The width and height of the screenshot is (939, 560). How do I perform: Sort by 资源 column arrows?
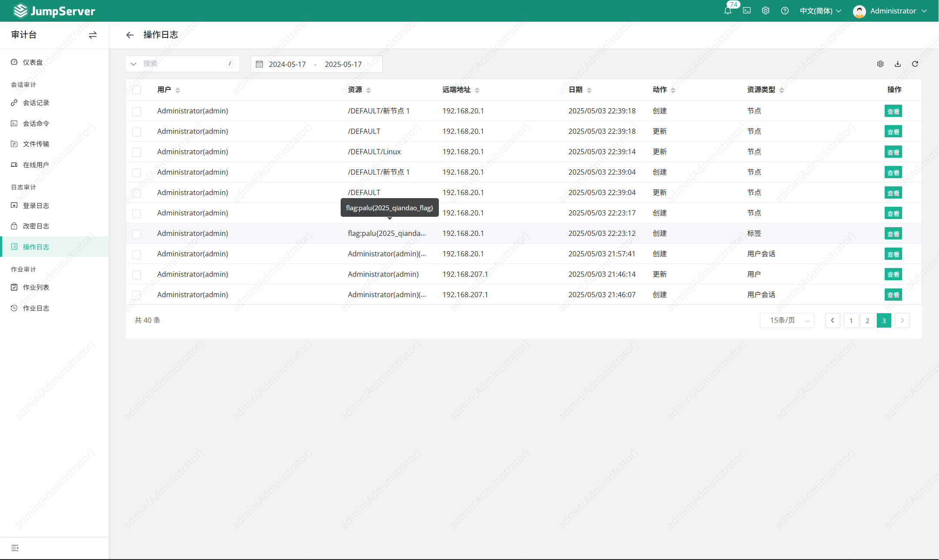[368, 90]
